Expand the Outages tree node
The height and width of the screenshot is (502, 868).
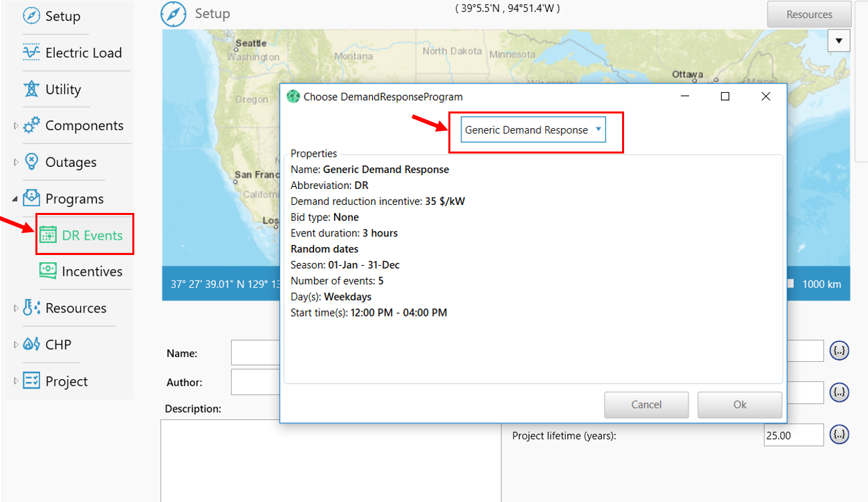[16, 162]
